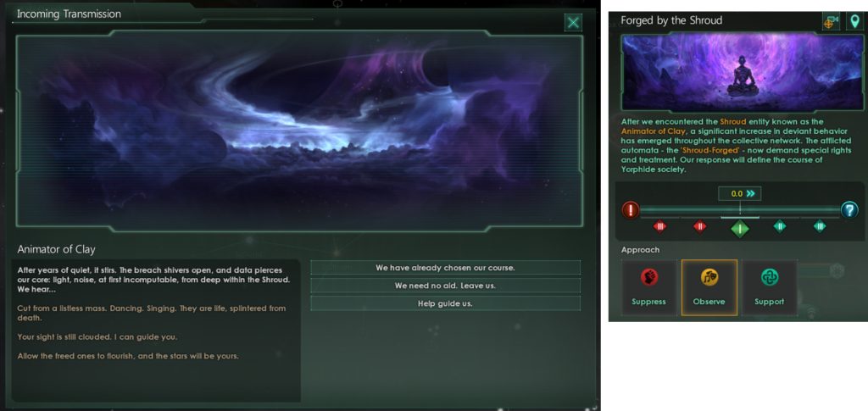The height and width of the screenshot is (411, 868).
Task: Click the situation progress bar track
Action: [740, 209]
